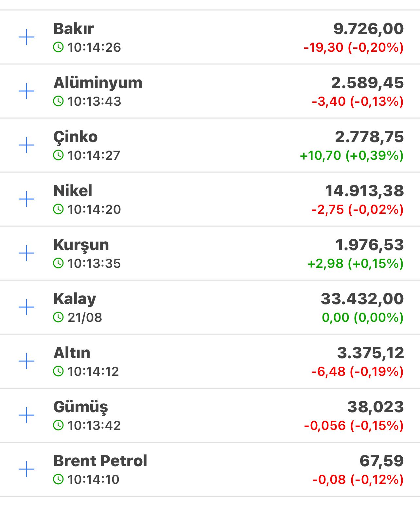Image resolution: width=420 pixels, height=532 pixels.
Task: Open the Bakır commodity name
Action: coord(74,29)
